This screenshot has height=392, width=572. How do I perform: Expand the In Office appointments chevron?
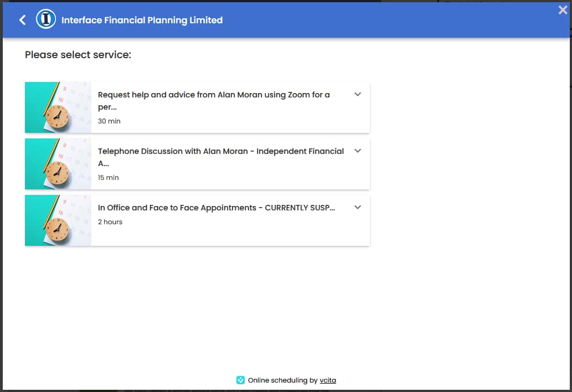pyautogui.click(x=358, y=207)
